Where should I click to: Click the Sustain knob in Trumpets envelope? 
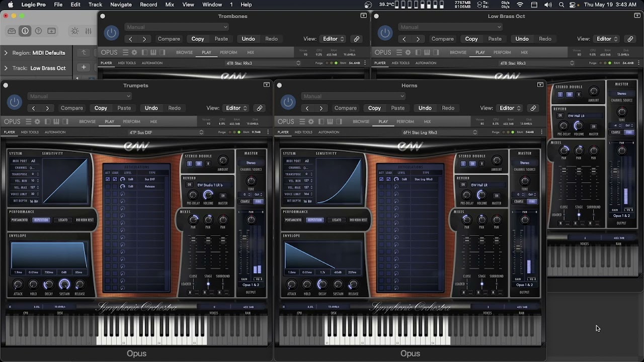(x=64, y=285)
